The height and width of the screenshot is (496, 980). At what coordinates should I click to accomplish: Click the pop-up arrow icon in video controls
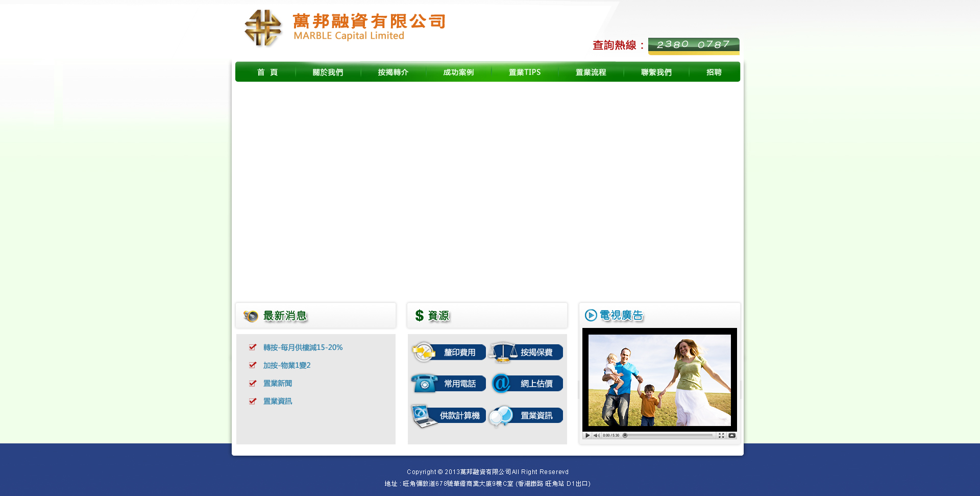[732, 436]
